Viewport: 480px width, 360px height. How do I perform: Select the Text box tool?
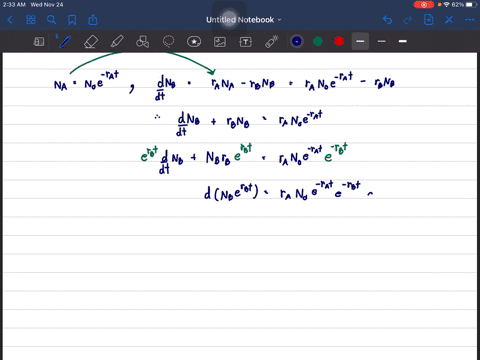pyautogui.click(x=246, y=42)
